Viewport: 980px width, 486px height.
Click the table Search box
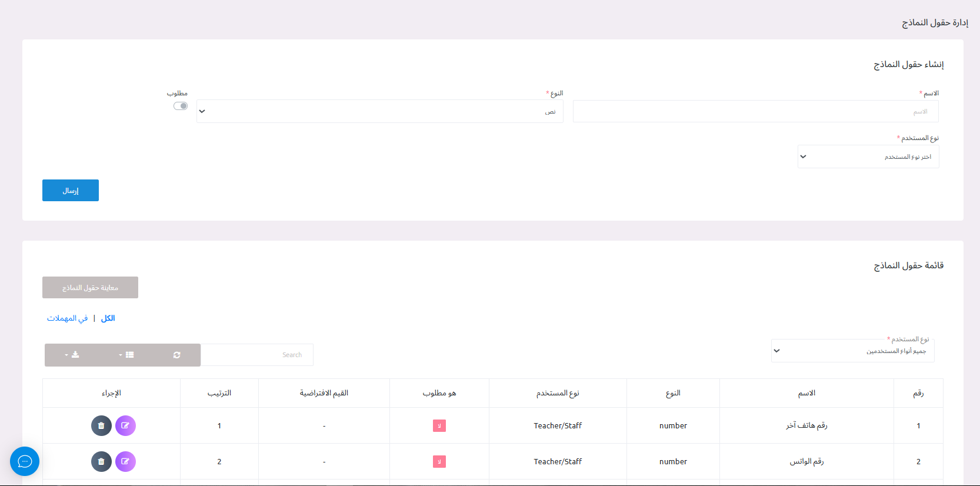pos(258,355)
